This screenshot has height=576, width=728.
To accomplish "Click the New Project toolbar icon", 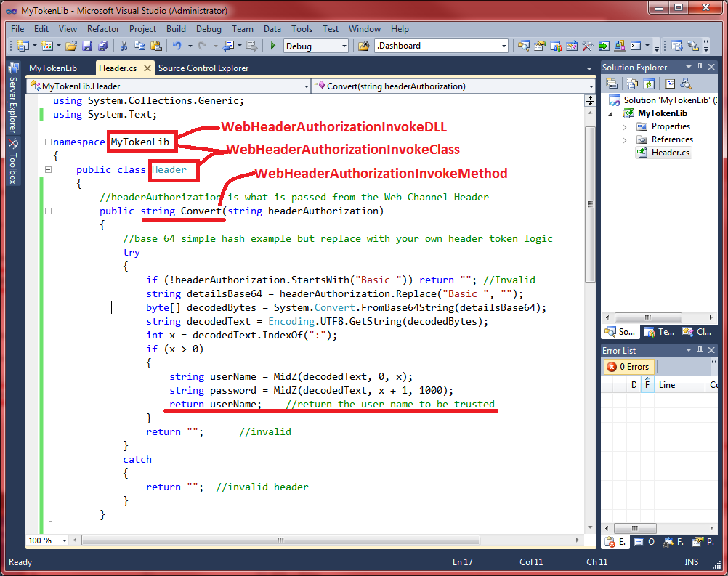I will [x=23, y=46].
